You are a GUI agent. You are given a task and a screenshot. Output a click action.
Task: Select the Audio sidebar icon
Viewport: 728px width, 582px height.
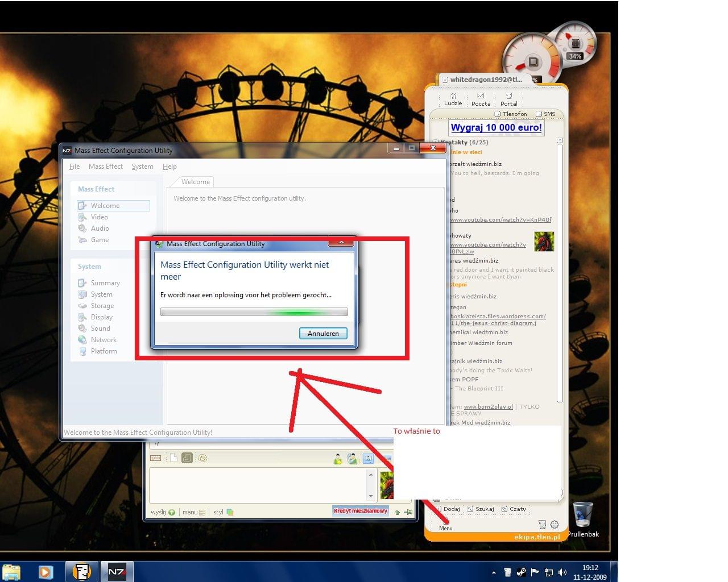pos(82,228)
